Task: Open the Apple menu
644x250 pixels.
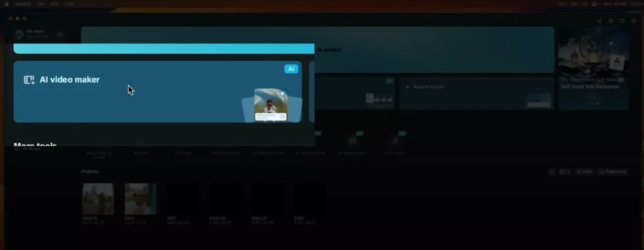Action: click(x=7, y=4)
